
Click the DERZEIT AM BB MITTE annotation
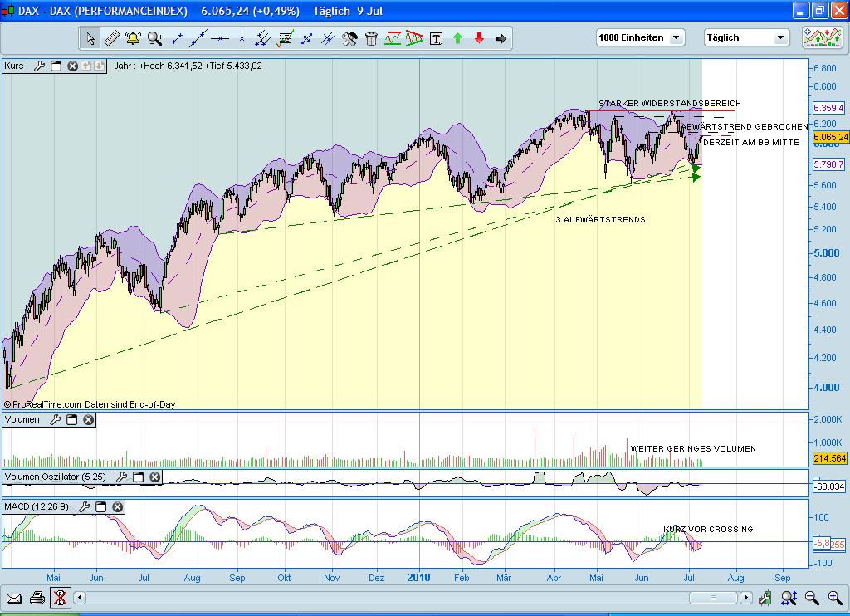(750, 143)
